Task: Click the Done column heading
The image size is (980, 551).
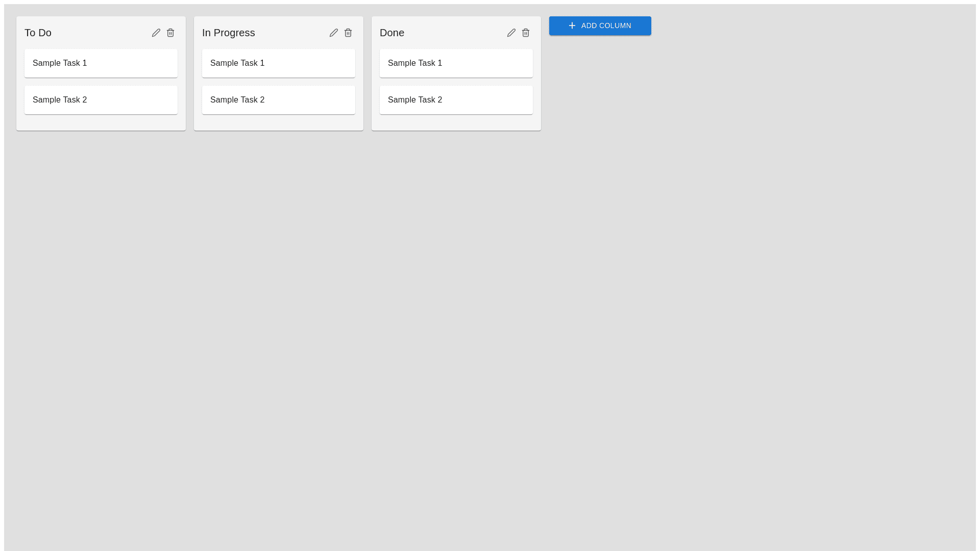Action: pos(392,33)
